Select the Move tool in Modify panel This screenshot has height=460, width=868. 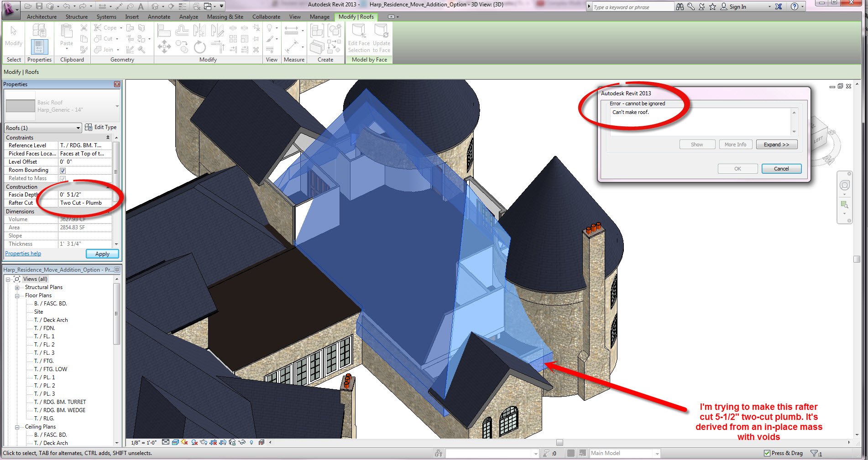164,47
